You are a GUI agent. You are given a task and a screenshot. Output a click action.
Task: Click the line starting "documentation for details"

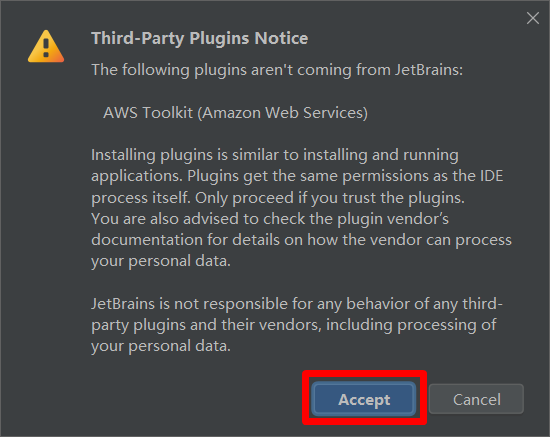[301, 240]
